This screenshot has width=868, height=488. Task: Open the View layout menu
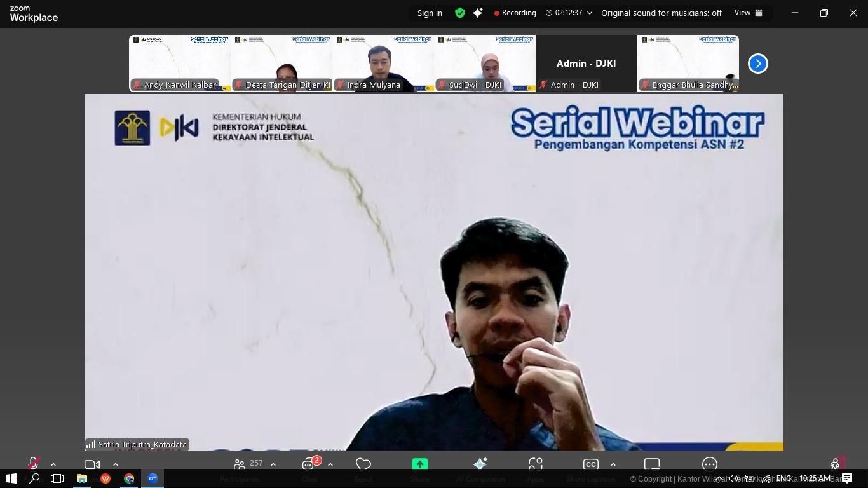click(x=748, y=13)
